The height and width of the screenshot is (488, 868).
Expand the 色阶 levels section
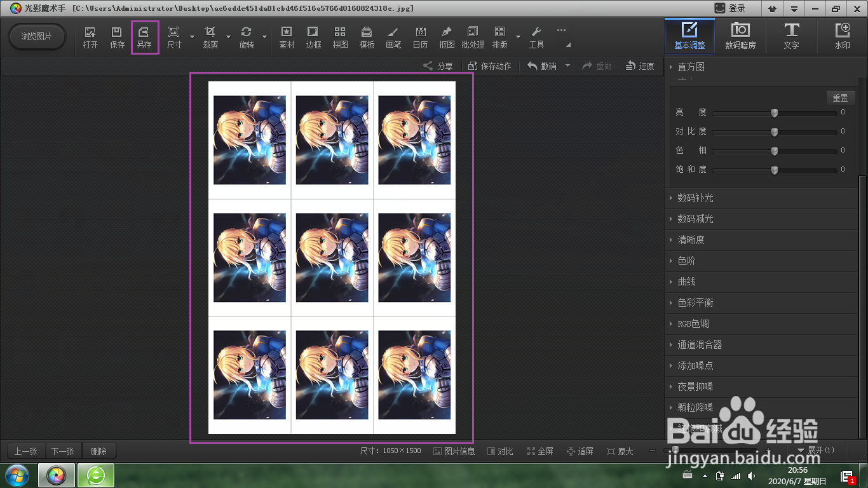pyautogui.click(x=761, y=261)
